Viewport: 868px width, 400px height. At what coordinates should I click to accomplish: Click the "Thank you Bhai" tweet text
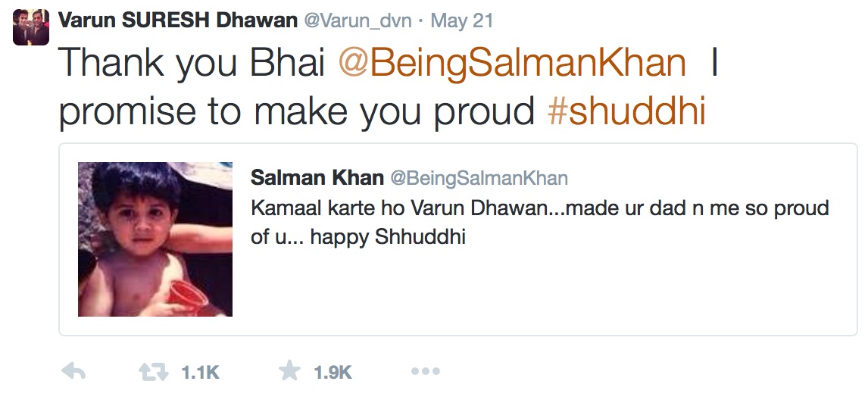(x=192, y=64)
